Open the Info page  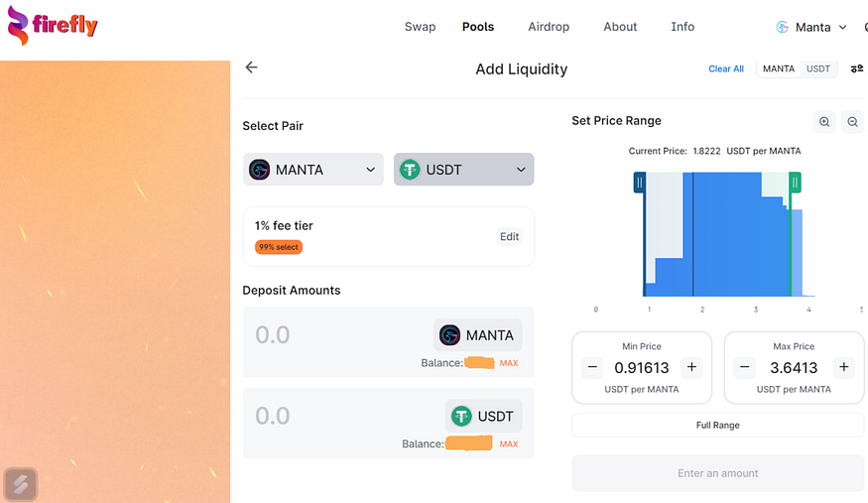point(682,27)
